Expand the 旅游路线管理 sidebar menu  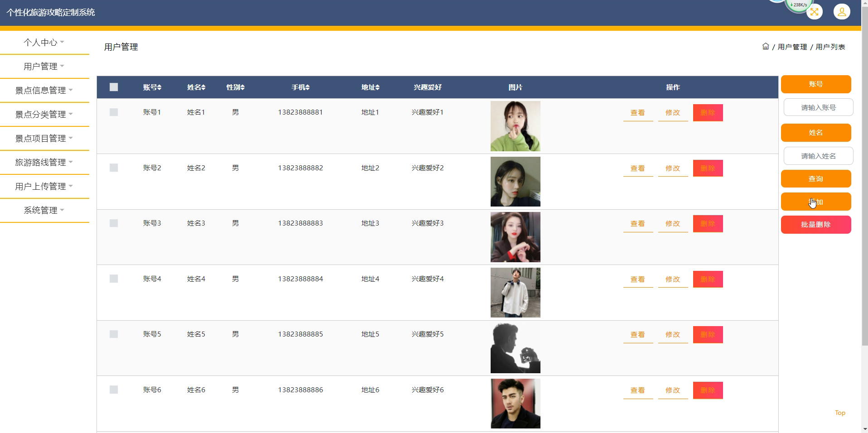(44, 162)
